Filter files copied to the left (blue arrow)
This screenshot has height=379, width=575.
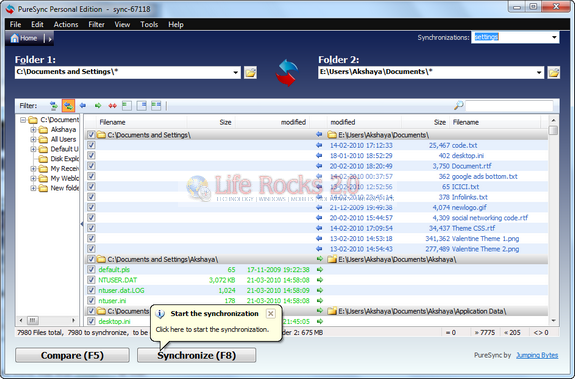pos(83,106)
